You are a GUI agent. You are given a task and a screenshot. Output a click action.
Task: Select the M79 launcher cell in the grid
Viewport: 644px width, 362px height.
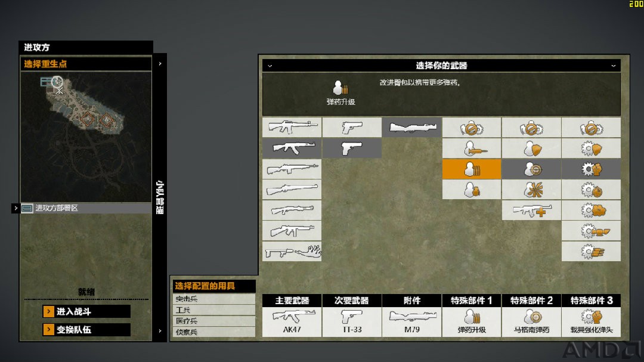click(412, 127)
